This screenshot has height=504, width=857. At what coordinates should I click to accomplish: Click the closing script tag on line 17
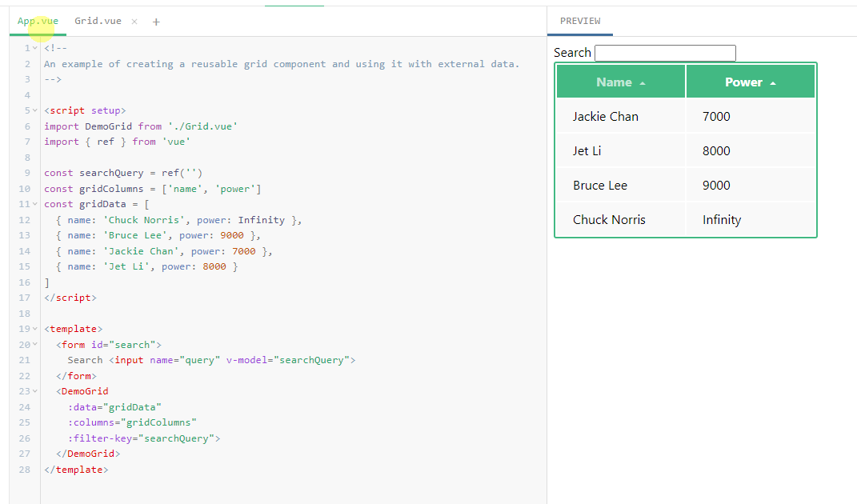click(70, 298)
